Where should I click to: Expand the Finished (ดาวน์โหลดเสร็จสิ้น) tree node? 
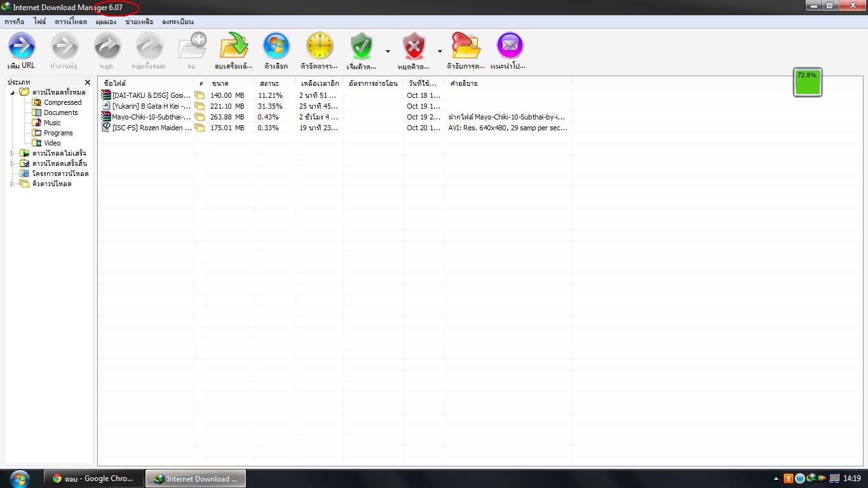pos(12,163)
